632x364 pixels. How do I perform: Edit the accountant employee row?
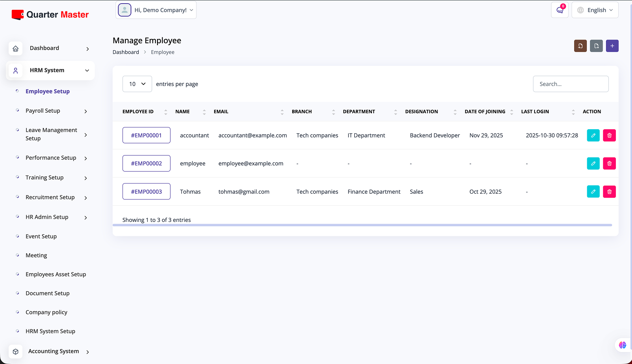click(x=593, y=135)
